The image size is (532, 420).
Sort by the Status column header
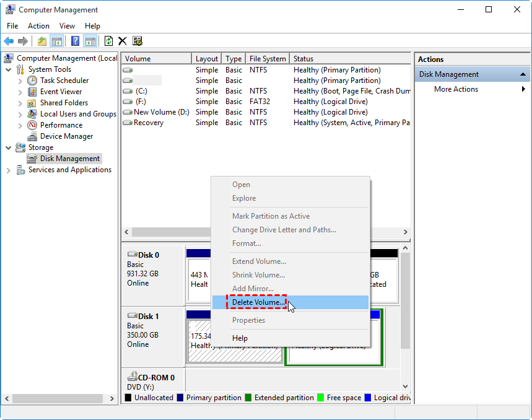click(x=350, y=59)
